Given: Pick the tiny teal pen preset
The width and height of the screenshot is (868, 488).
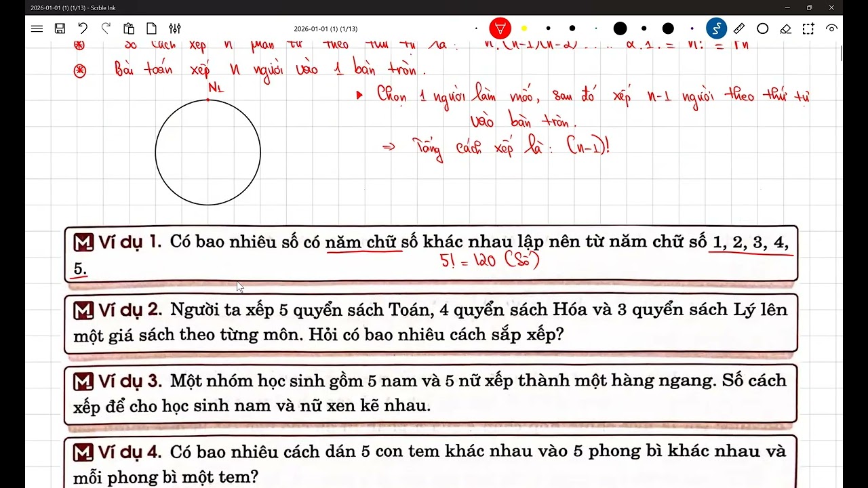Looking at the screenshot, I should pos(596,28).
